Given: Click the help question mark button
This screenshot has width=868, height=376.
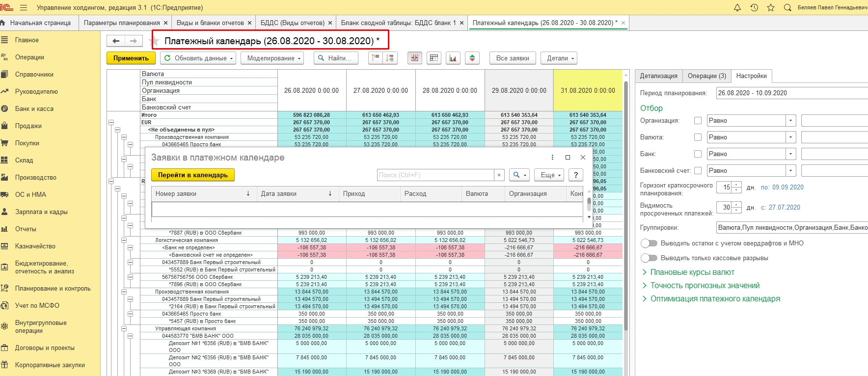Looking at the screenshot, I should pos(575,175).
